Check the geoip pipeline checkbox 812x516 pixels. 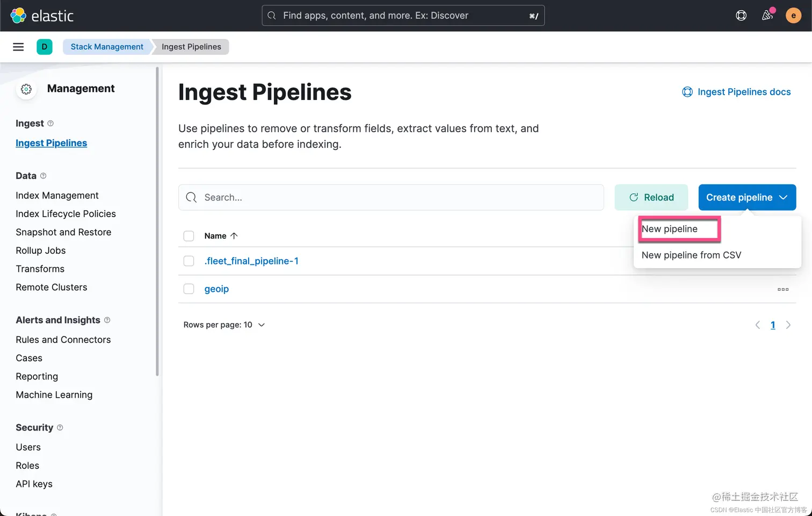(x=189, y=289)
